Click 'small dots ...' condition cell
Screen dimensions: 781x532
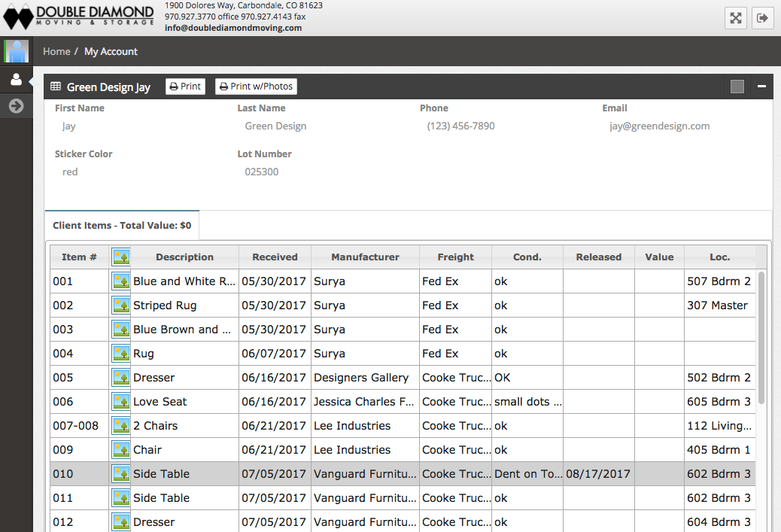(x=527, y=402)
